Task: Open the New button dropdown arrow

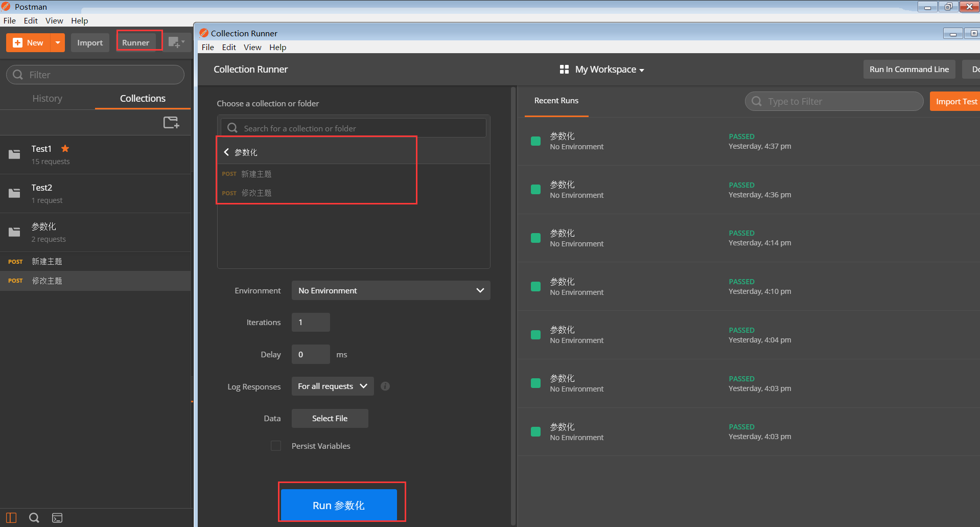Action: click(x=58, y=43)
